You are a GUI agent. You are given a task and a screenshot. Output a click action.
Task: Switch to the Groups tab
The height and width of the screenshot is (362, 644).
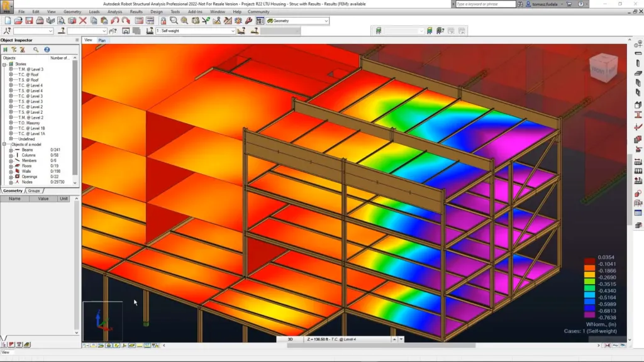coord(33,190)
